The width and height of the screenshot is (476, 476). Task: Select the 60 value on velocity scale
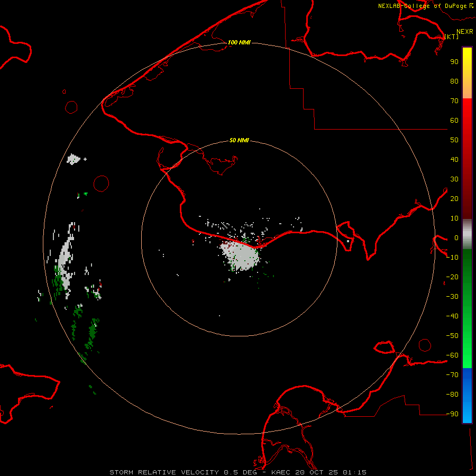pos(454,120)
